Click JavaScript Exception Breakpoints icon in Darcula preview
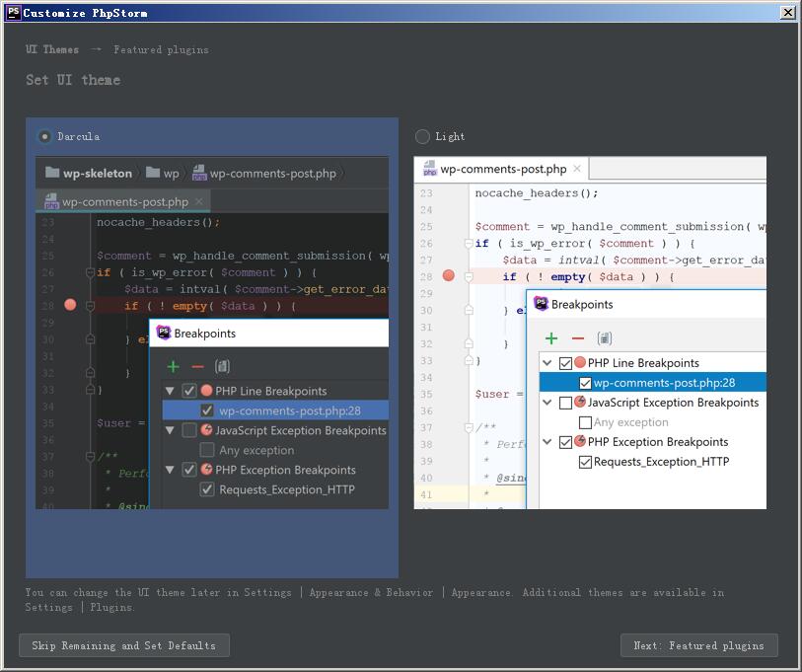 pos(206,429)
